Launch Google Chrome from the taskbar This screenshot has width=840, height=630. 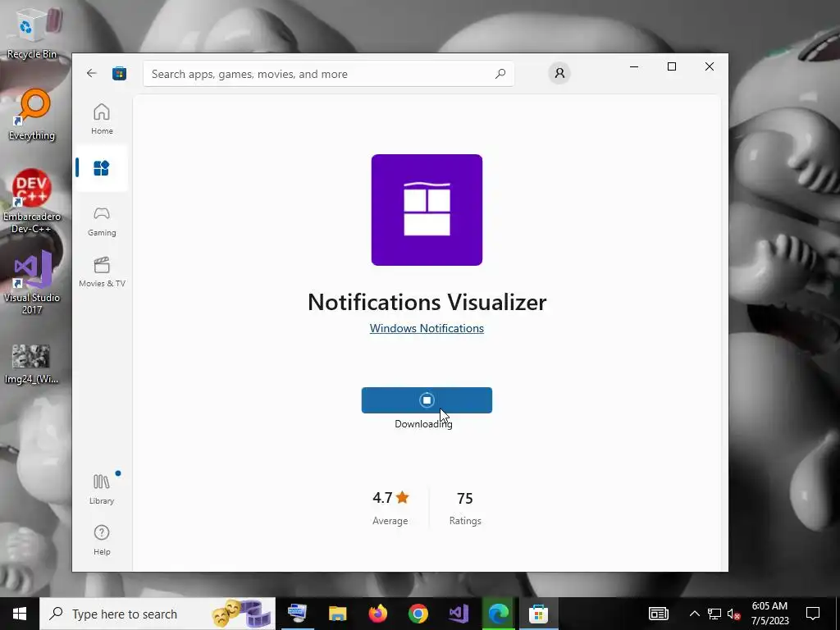[418, 614]
